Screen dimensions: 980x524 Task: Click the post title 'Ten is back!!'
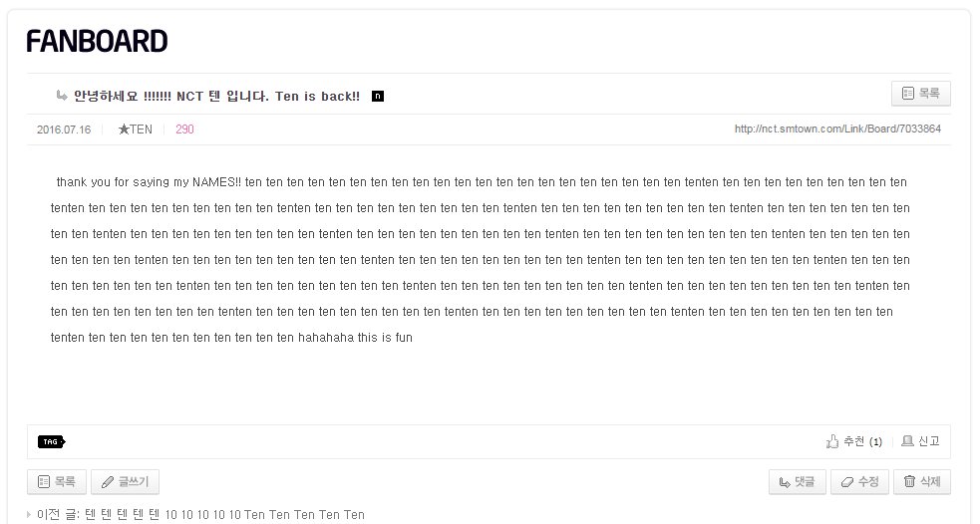317,97
